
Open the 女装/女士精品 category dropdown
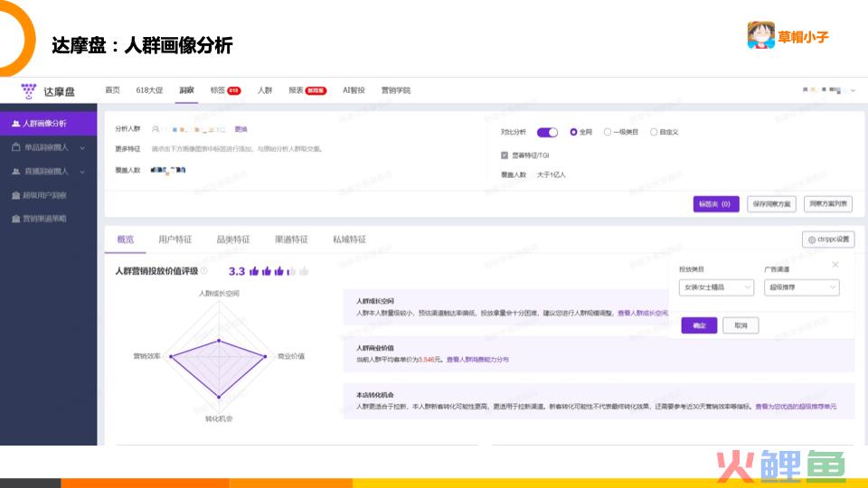click(716, 287)
